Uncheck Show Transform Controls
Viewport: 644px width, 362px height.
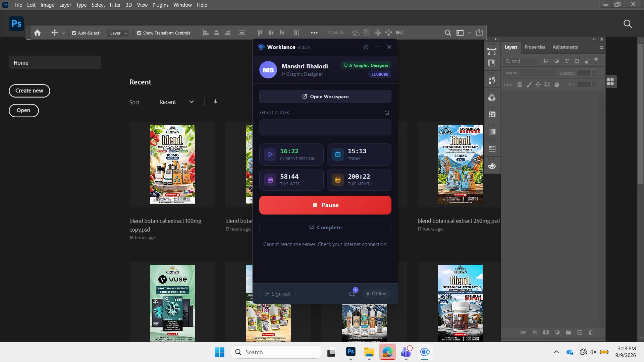[x=139, y=33]
